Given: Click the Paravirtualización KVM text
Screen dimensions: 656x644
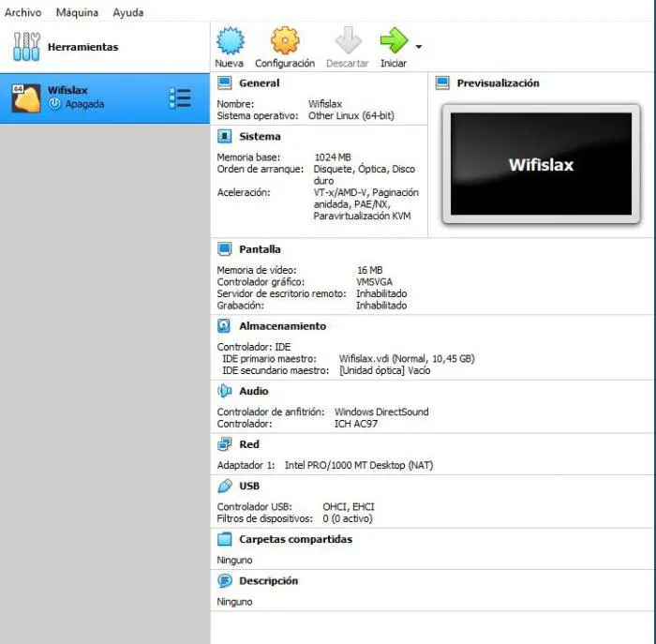Looking at the screenshot, I should pos(362,216).
